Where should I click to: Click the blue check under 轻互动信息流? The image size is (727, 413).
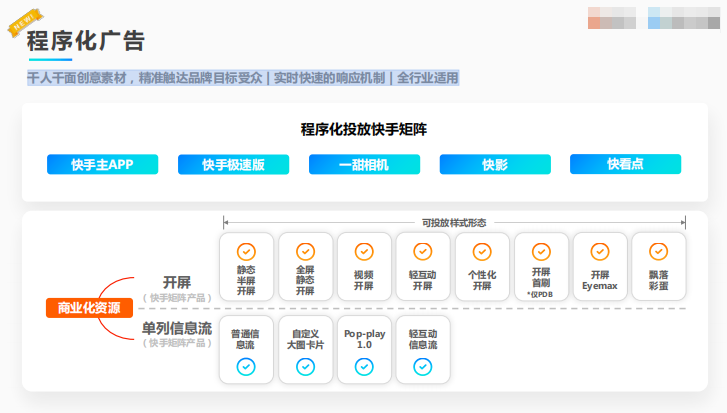[x=423, y=367]
